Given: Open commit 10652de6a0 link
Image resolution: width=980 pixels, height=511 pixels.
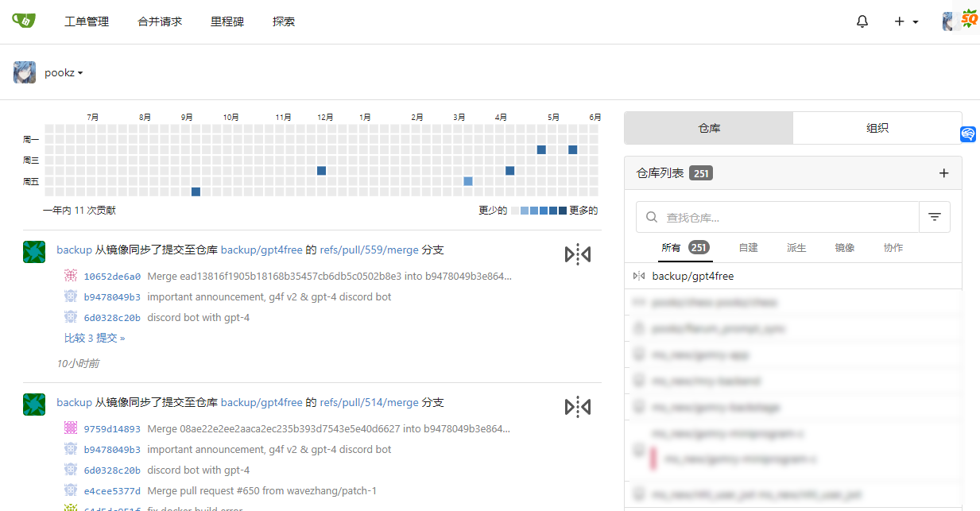Looking at the screenshot, I should 112,277.
